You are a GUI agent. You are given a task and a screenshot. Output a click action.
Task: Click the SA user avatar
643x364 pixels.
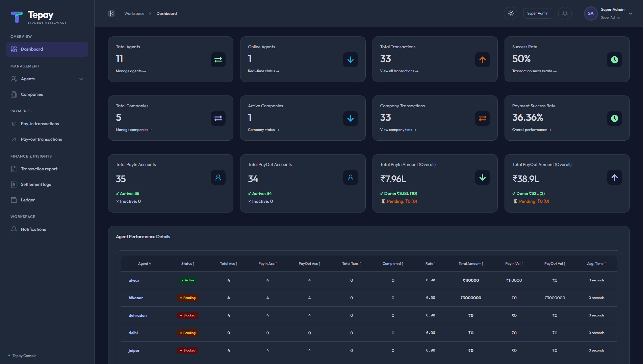[591, 13]
